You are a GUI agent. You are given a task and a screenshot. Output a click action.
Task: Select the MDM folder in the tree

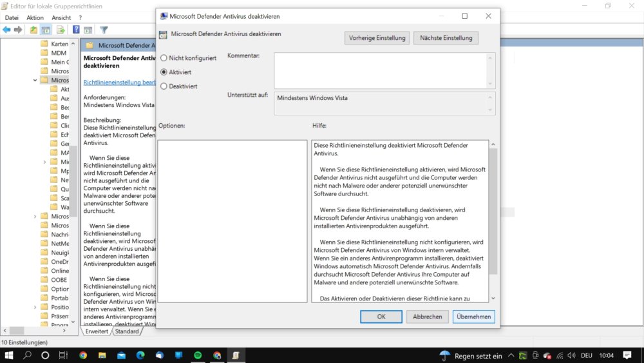53,53
